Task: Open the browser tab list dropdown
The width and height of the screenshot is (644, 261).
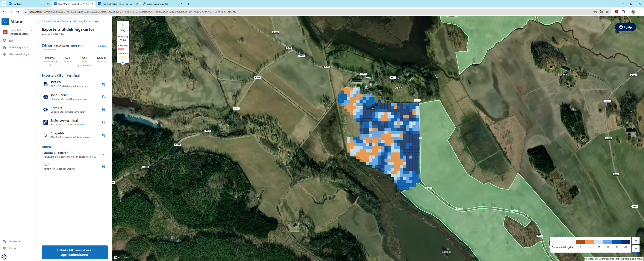Action: click(4, 4)
